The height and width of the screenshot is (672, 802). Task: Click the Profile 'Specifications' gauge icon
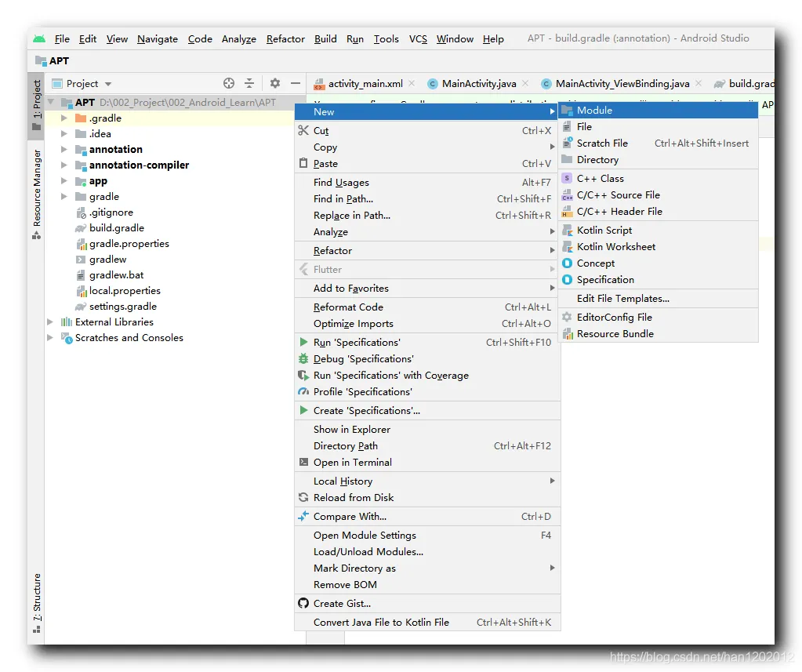(x=303, y=391)
